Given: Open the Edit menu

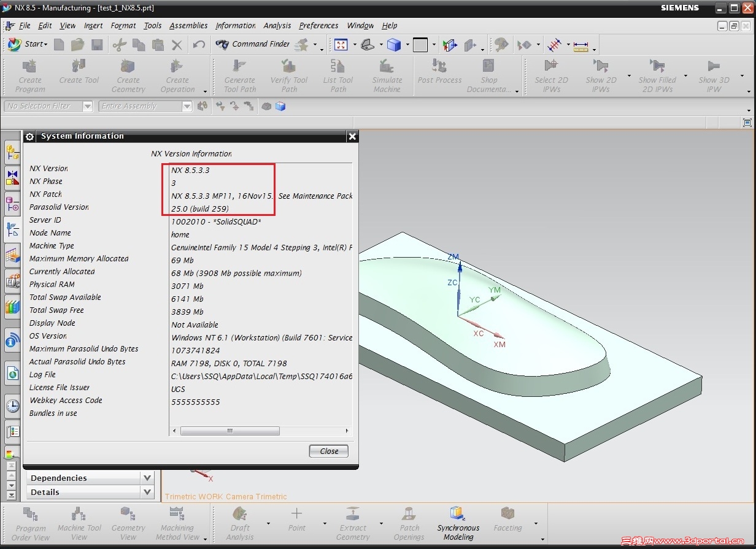Looking at the screenshot, I should 45,26.
